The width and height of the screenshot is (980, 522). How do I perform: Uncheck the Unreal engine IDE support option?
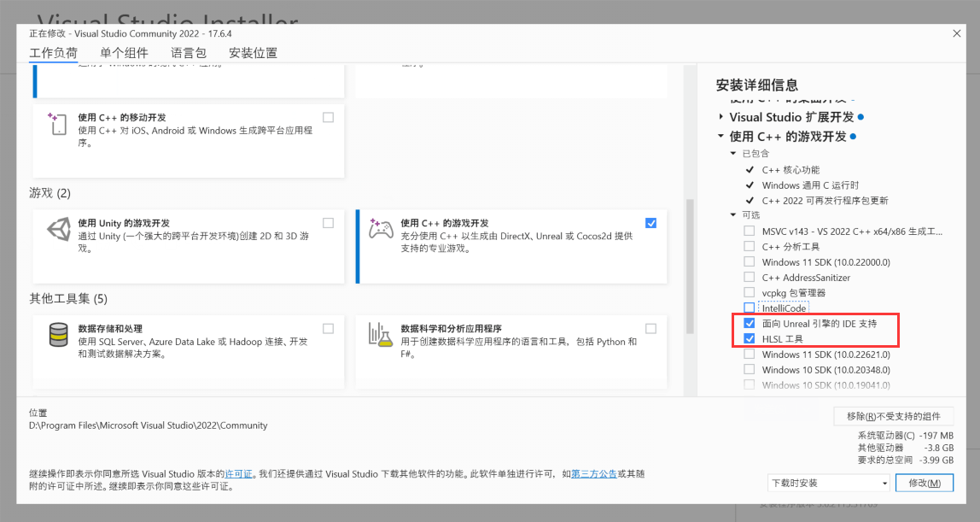pyautogui.click(x=749, y=323)
